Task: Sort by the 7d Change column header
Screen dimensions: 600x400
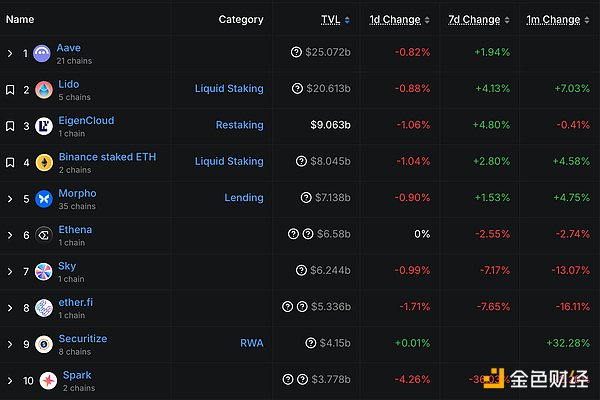Action: pos(475,19)
